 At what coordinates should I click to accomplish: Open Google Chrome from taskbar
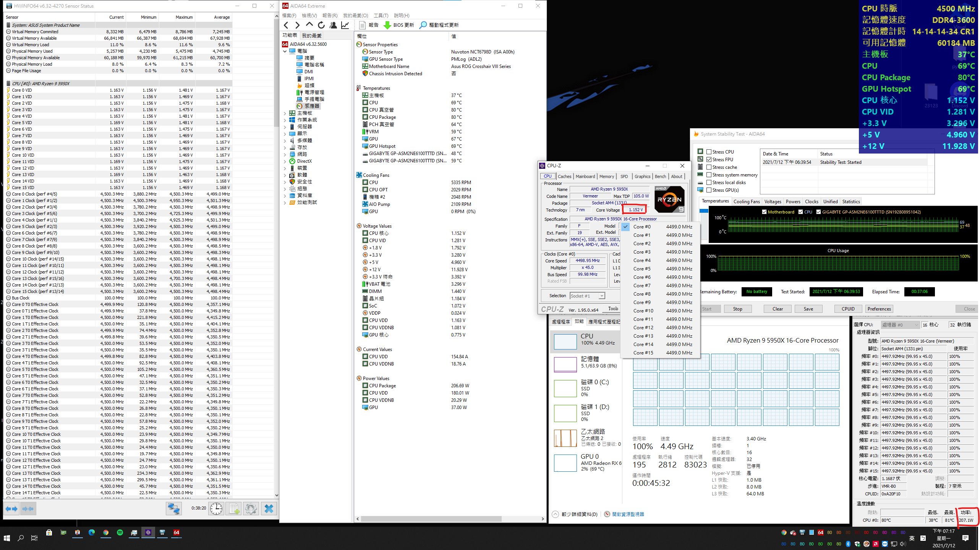click(106, 532)
